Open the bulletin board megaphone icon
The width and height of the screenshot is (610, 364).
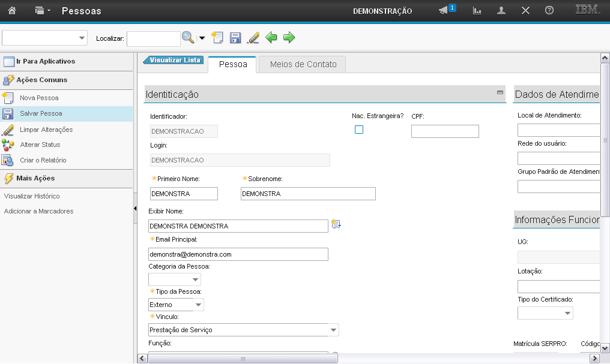[x=444, y=11]
